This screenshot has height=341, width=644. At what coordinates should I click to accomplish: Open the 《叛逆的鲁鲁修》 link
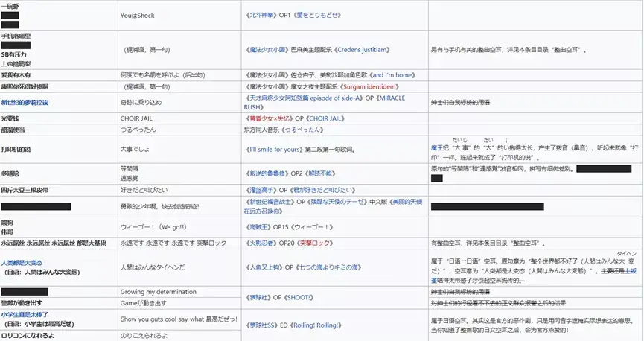[x=267, y=173]
